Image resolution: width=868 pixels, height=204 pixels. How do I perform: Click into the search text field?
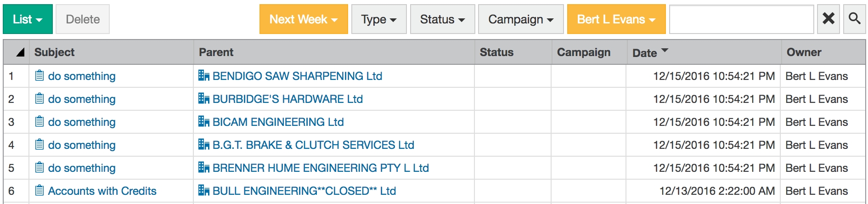click(741, 19)
